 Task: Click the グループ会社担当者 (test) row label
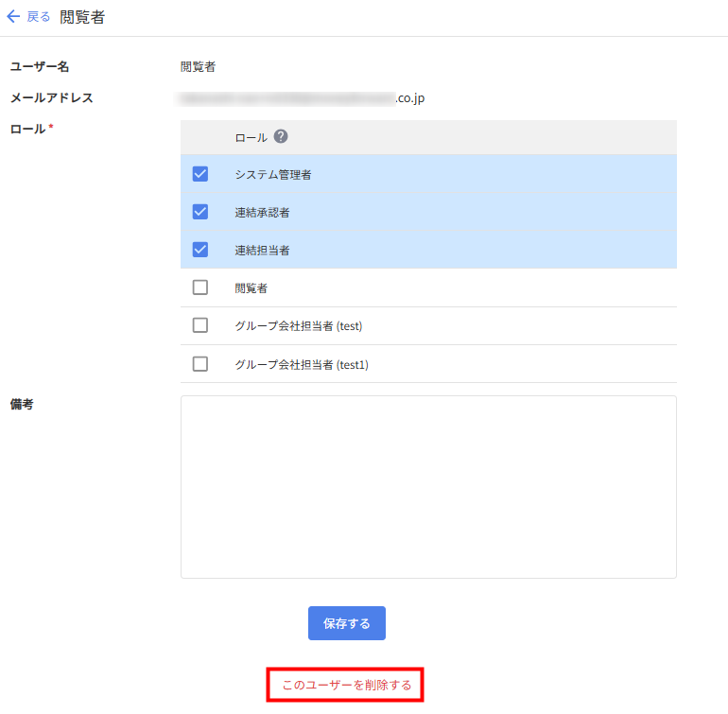click(299, 326)
